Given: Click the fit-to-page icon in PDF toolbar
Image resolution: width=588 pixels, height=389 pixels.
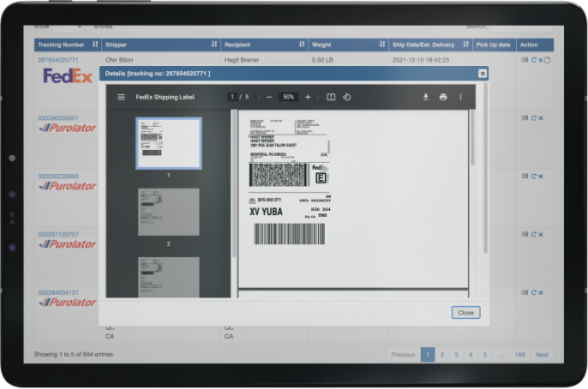Looking at the screenshot, I should (331, 97).
